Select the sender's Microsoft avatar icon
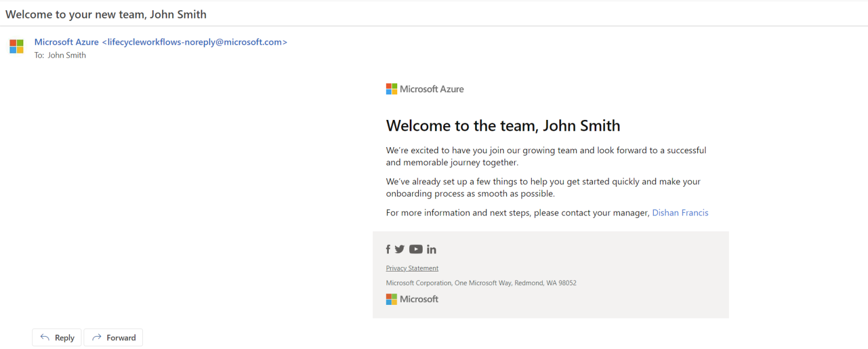 (16, 46)
